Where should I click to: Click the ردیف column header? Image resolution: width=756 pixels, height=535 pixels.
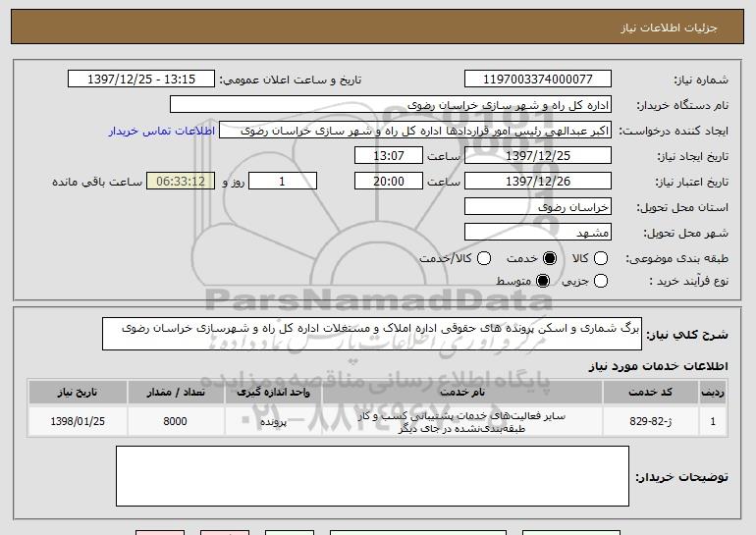click(x=713, y=393)
